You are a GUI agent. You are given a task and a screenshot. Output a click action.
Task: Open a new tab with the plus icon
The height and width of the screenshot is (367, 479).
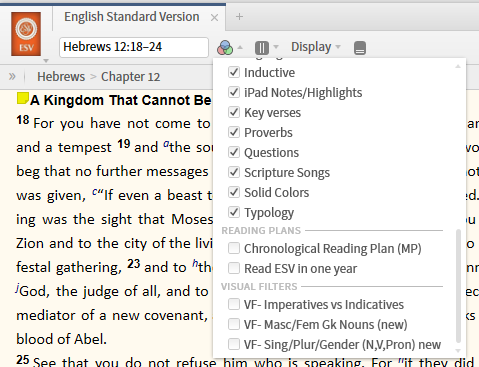pos(239,16)
